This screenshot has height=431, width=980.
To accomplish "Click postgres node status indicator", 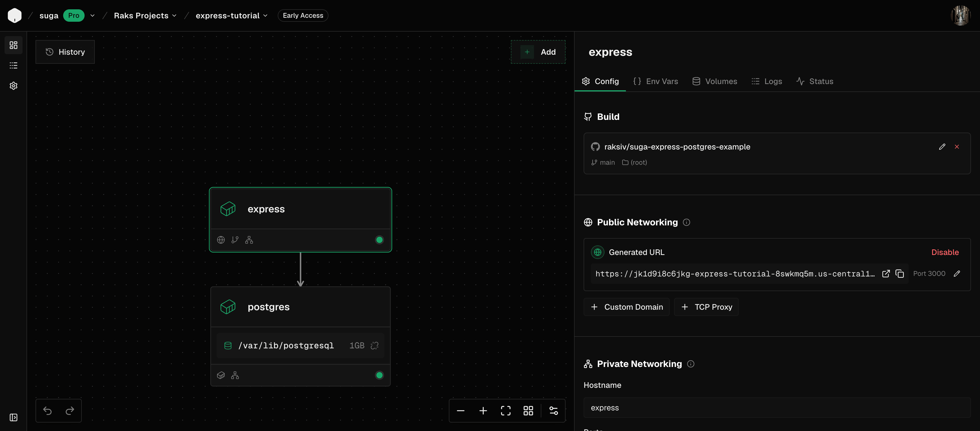I will point(379,375).
